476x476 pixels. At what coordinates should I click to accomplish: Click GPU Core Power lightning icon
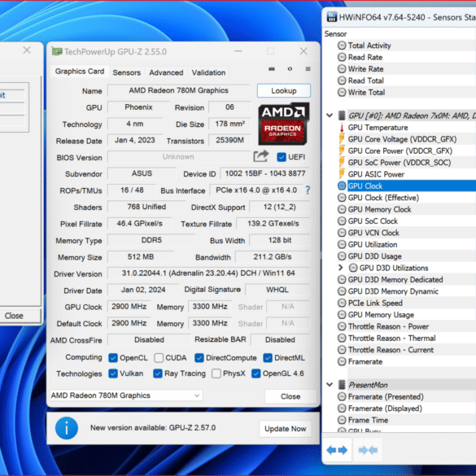pos(342,151)
